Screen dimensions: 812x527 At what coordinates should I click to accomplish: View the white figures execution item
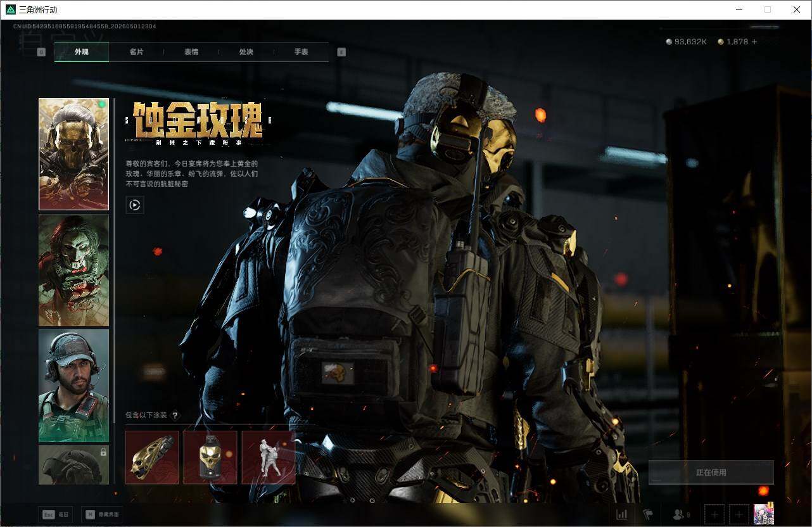point(269,457)
